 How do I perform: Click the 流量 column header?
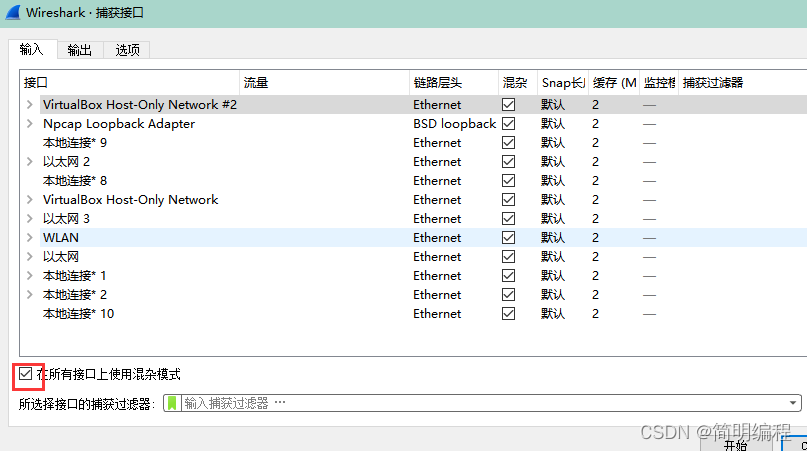pos(325,83)
